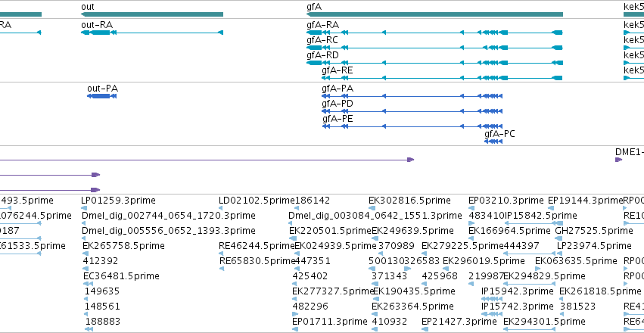The height and width of the screenshot is (333, 644).
Task: Click the gfA-PA coding sequence
Action: click(412, 96)
